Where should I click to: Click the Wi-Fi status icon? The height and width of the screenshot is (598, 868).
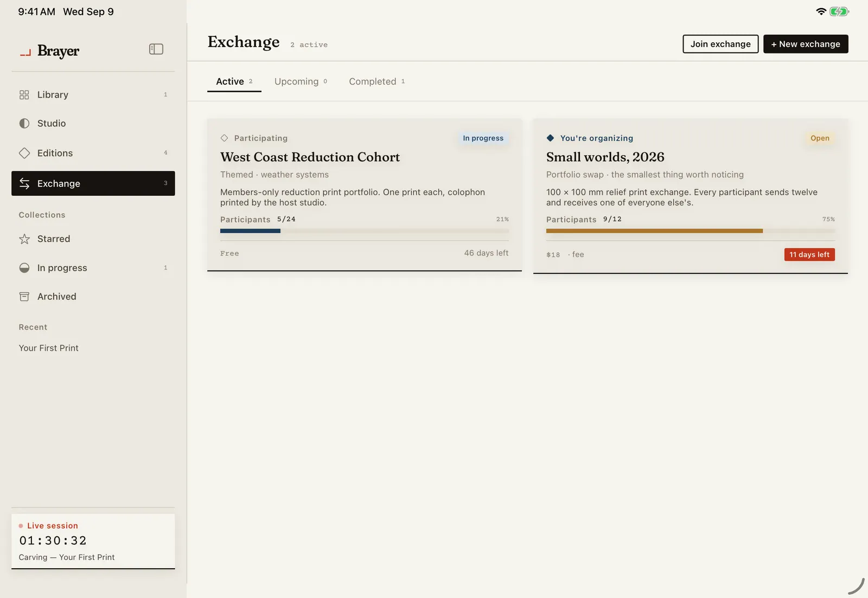(x=821, y=11)
